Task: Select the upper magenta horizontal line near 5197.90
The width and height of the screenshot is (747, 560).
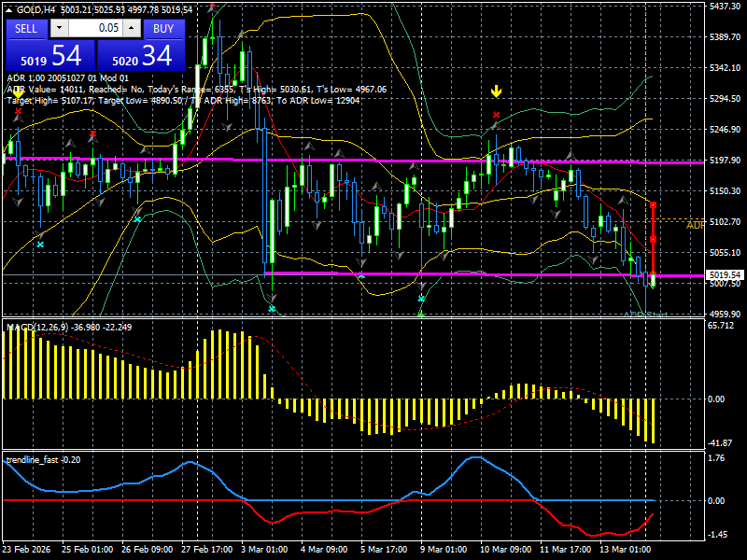Action: point(353,161)
